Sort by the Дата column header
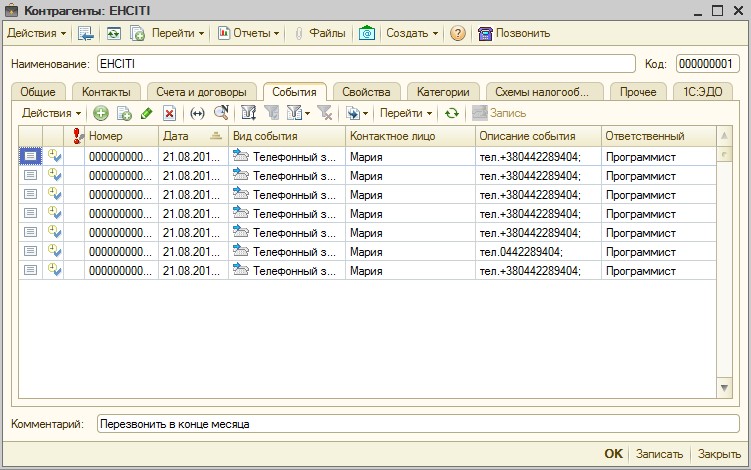Image resolution: width=751 pixels, height=470 pixels. [193, 136]
